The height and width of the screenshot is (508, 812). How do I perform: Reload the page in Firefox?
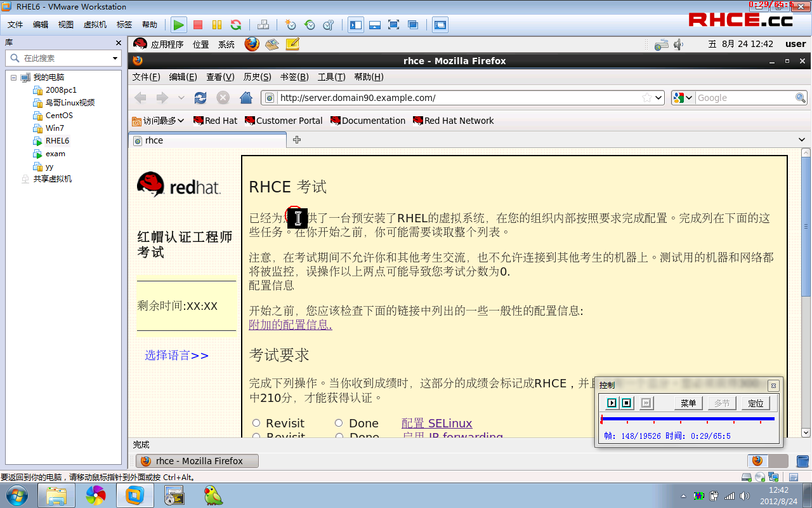pyautogui.click(x=200, y=98)
